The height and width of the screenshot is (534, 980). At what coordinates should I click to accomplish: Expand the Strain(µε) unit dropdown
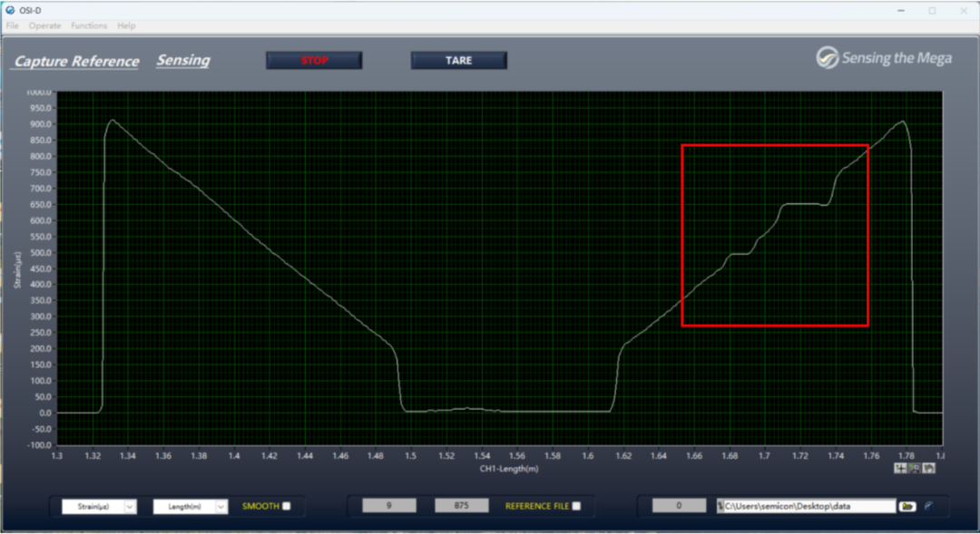[129, 507]
